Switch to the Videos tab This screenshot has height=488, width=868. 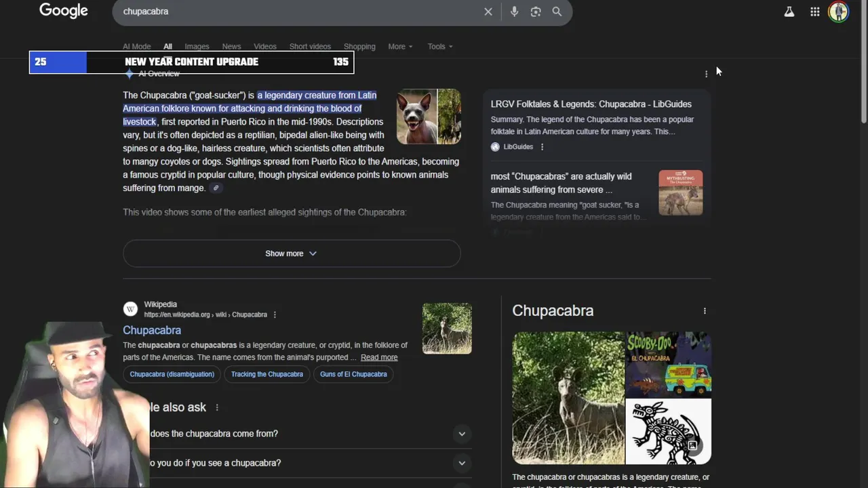click(x=265, y=47)
